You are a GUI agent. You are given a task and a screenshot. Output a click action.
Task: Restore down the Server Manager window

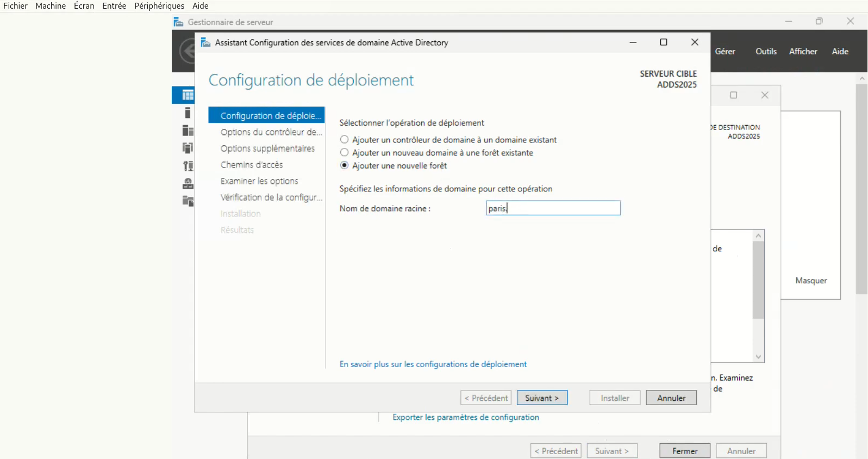coord(819,21)
